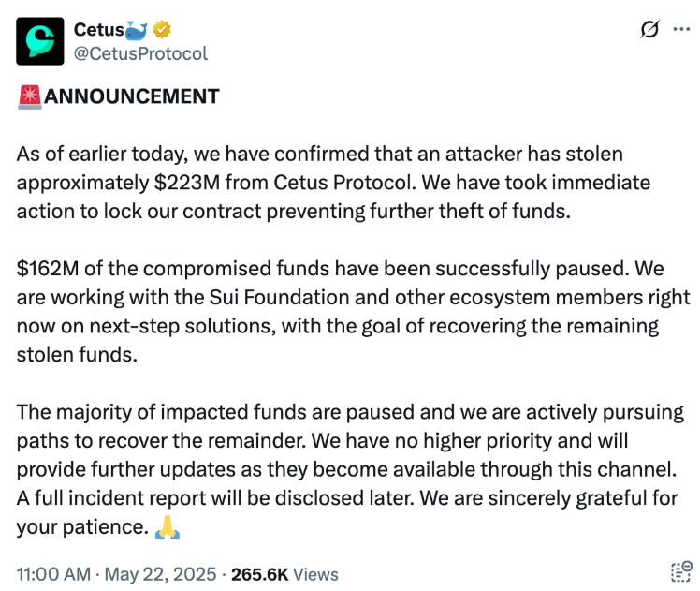The image size is (700, 591).
Task: Open the 265.6K Views count
Action: [291, 574]
